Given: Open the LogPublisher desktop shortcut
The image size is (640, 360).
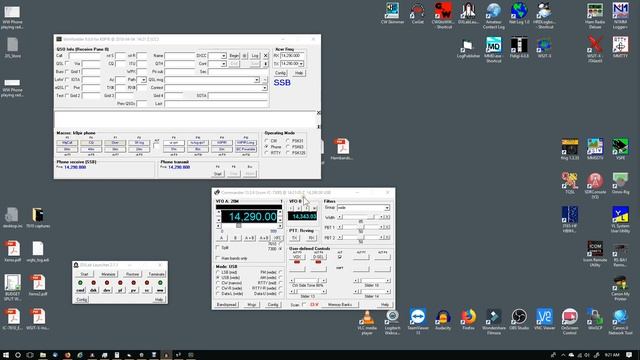Looking at the screenshot, I should pos(468,49).
